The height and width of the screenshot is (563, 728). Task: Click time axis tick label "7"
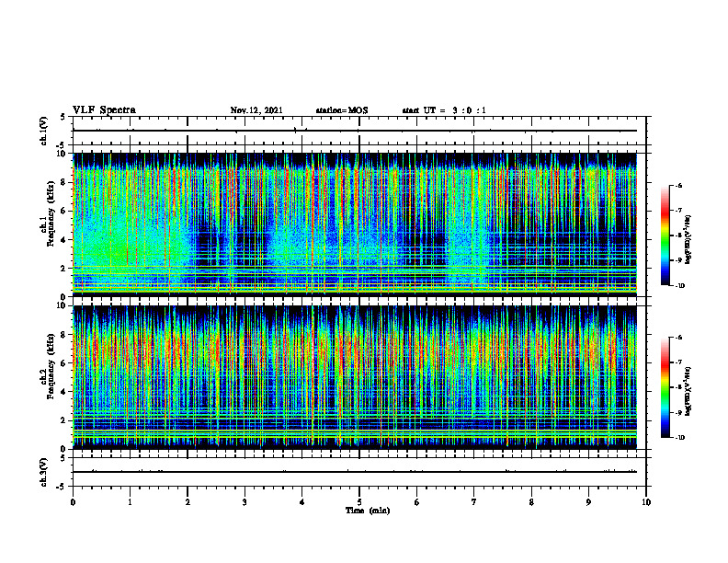coord(474,502)
